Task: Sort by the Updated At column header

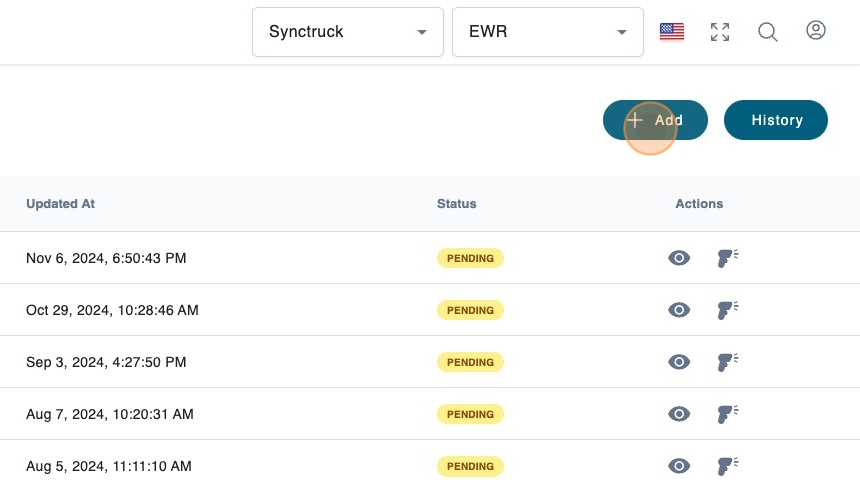Action: tap(60, 204)
